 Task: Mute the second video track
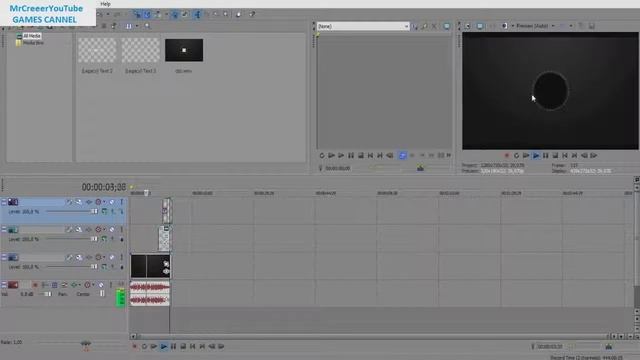point(112,230)
